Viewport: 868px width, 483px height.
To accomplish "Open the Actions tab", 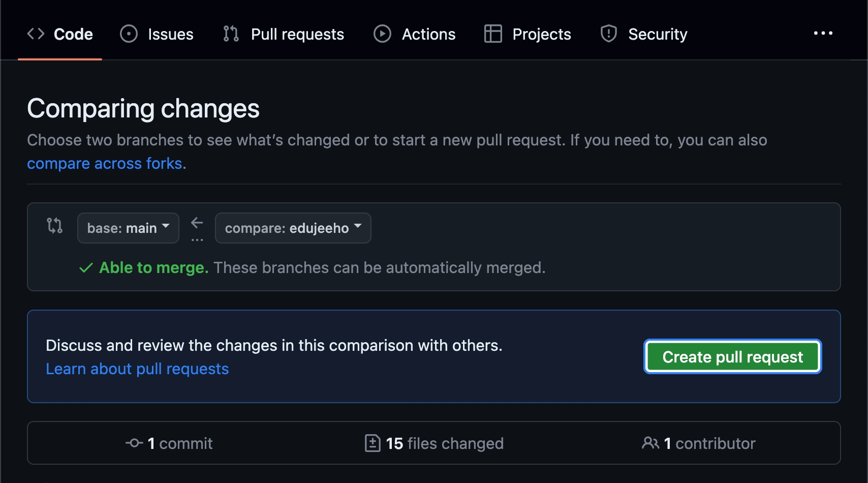I will tap(428, 34).
